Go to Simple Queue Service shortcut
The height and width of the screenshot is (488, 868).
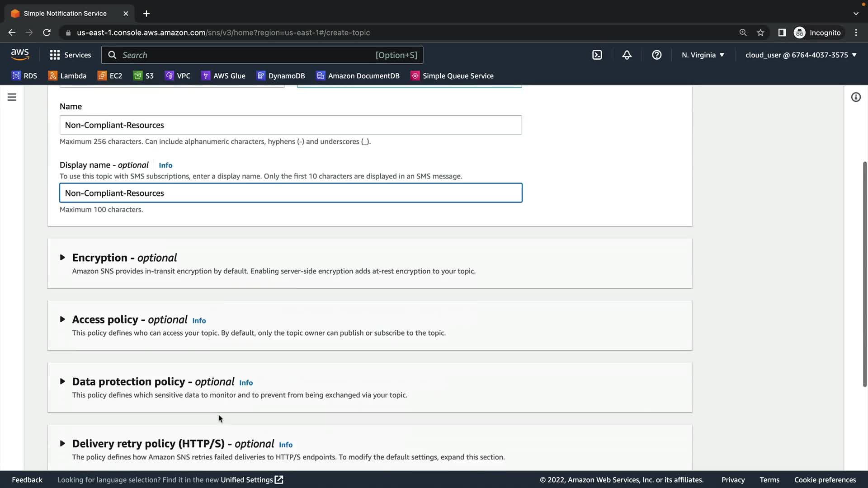tap(452, 76)
